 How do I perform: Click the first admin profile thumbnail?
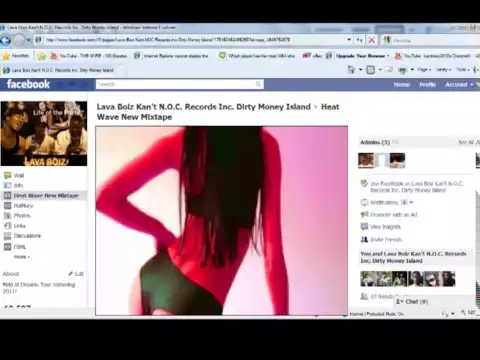coord(366,160)
